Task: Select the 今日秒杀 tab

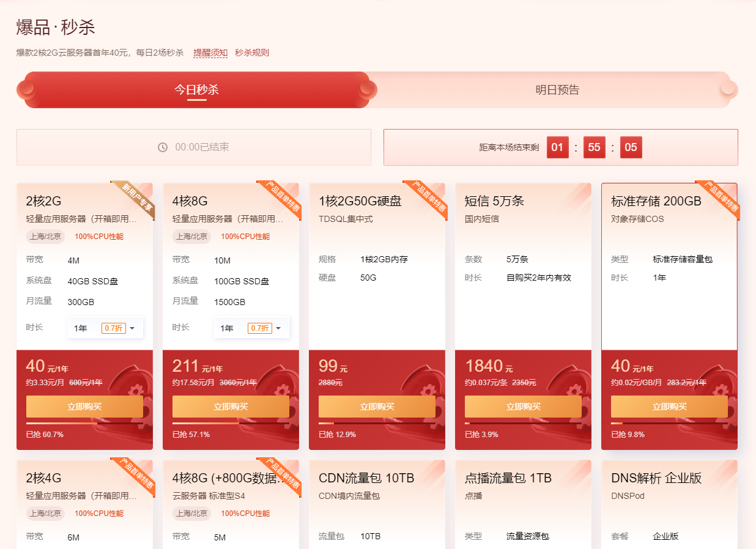Action: pyautogui.click(x=195, y=89)
